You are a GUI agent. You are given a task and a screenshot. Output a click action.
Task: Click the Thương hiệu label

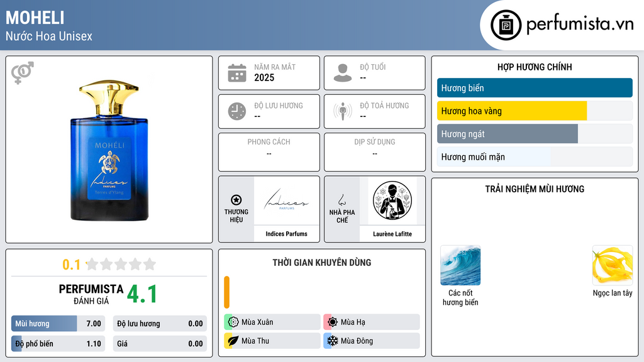(236, 216)
